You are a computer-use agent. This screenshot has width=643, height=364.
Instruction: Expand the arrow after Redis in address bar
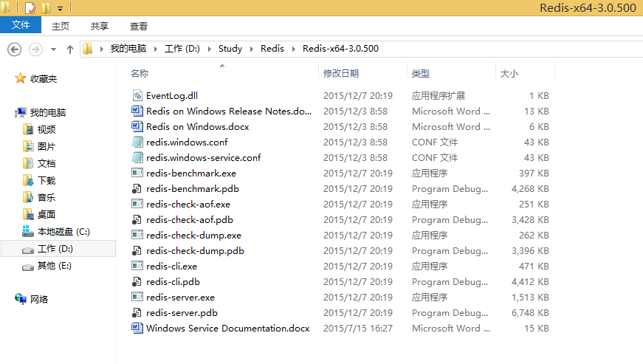point(294,49)
